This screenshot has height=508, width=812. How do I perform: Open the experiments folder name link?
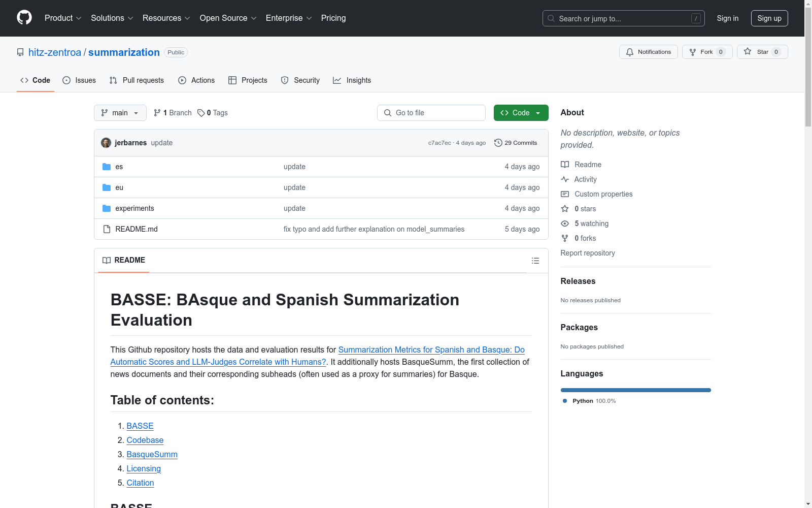tap(134, 208)
